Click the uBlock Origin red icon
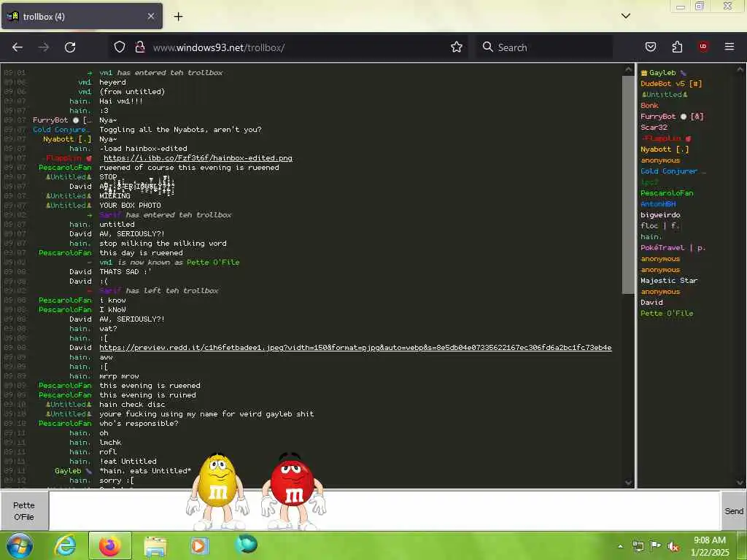Viewport: 747px width, 560px height. pos(703,47)
